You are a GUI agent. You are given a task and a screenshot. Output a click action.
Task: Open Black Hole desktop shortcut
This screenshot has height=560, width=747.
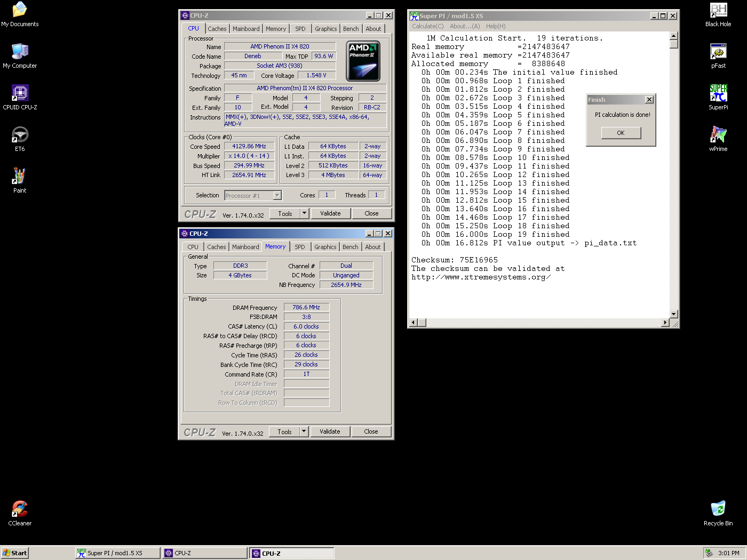click(718, 14)
